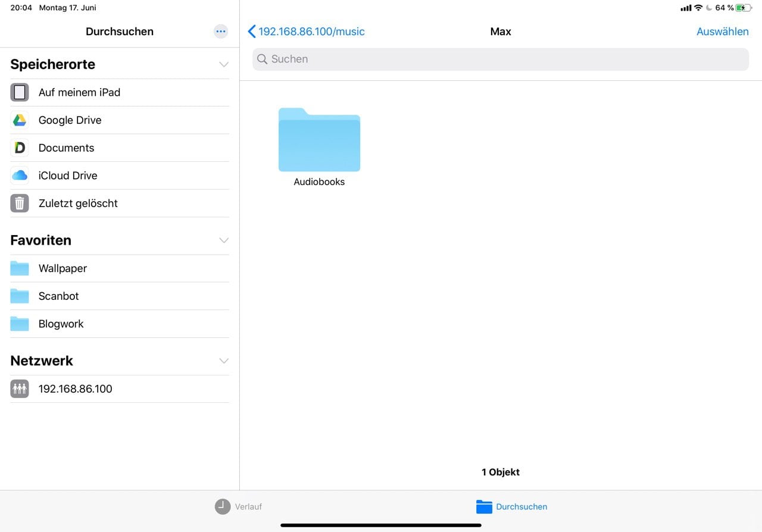Image resolution: width=762 pixels, height=532 pixels.
Task: Switch to the Verlauf tab
Action: [x=238, y=506]
